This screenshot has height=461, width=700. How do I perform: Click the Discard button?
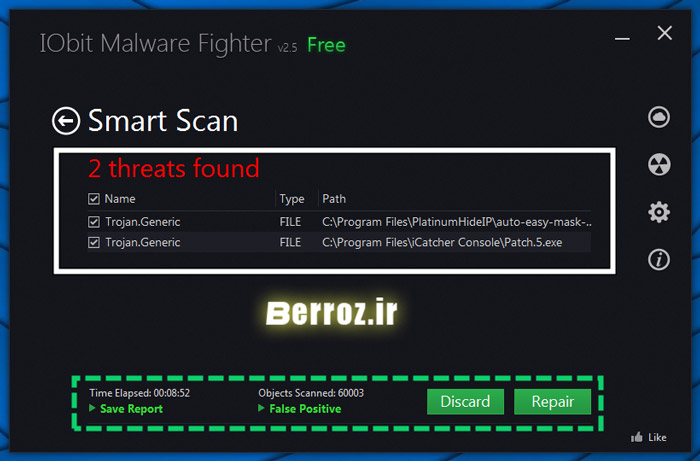coord(465,402)
